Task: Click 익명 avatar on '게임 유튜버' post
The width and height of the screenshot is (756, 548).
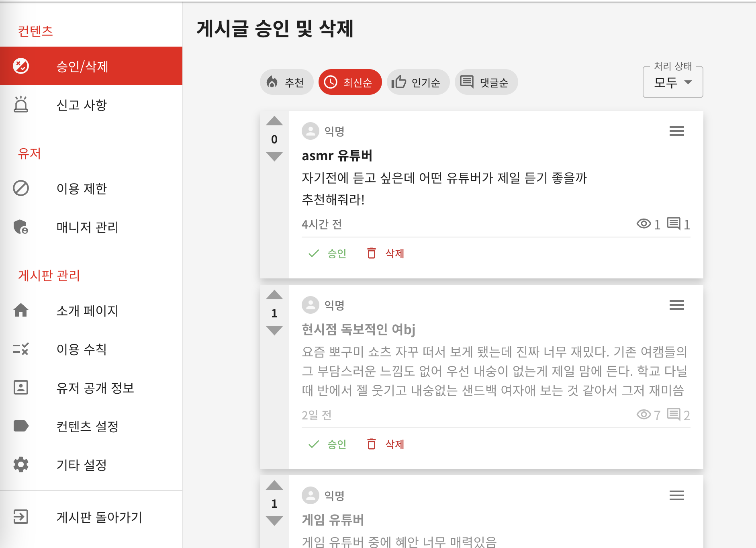Action: click(311, 495)
